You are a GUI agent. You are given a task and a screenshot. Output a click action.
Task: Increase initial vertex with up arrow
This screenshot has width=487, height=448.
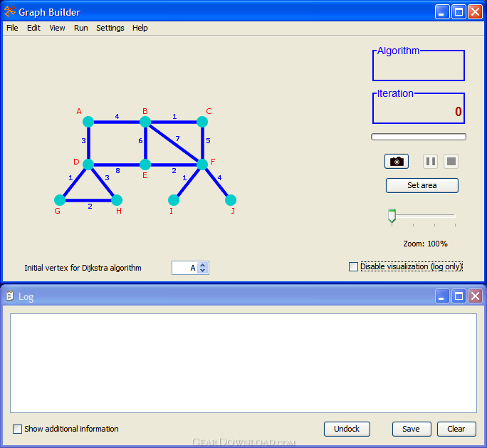pyautogui.click(x=203, y=265)
